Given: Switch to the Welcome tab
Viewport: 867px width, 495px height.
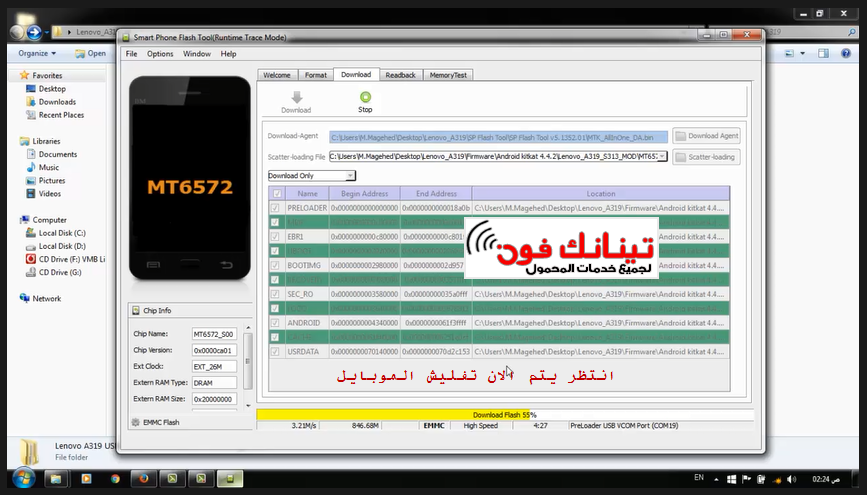Looking at the screenshot, I should pyautogui.click(x=277, y=75).
